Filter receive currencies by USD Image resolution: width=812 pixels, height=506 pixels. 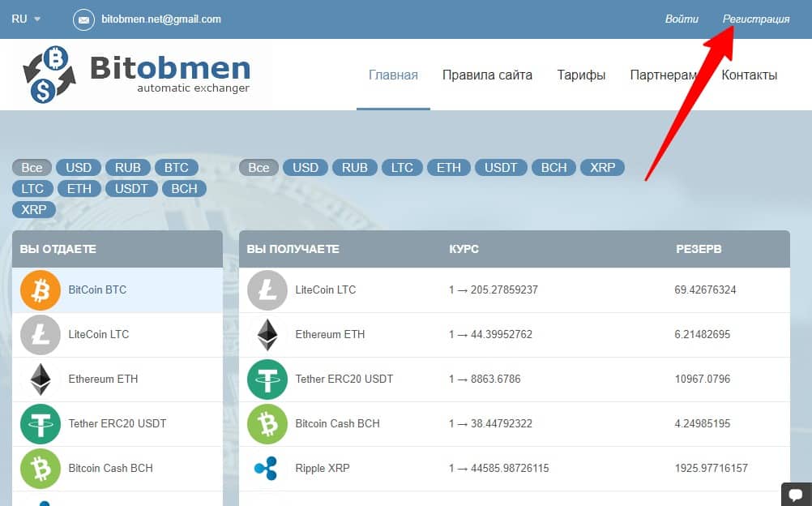[305, 168]
